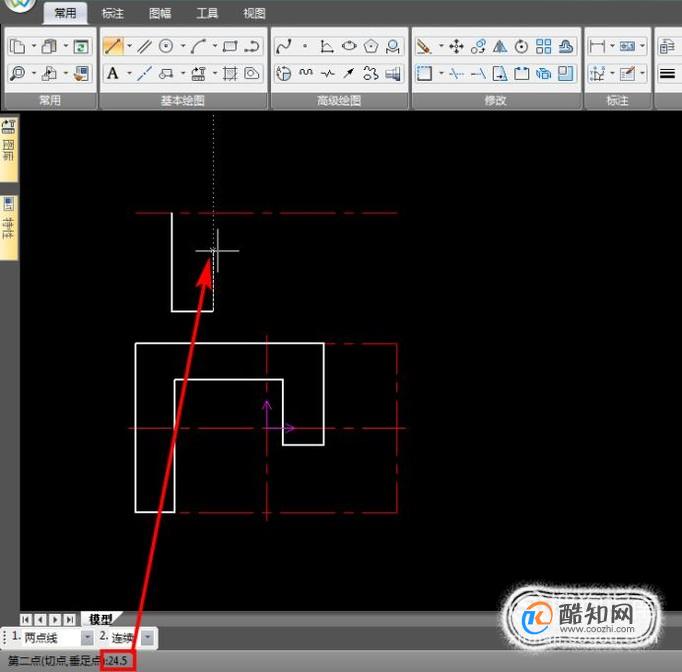Image resolution: width=682 pixels, height=672 pixels.
Task: Select the Circle drawing tool
Action: tap(166, 46)
